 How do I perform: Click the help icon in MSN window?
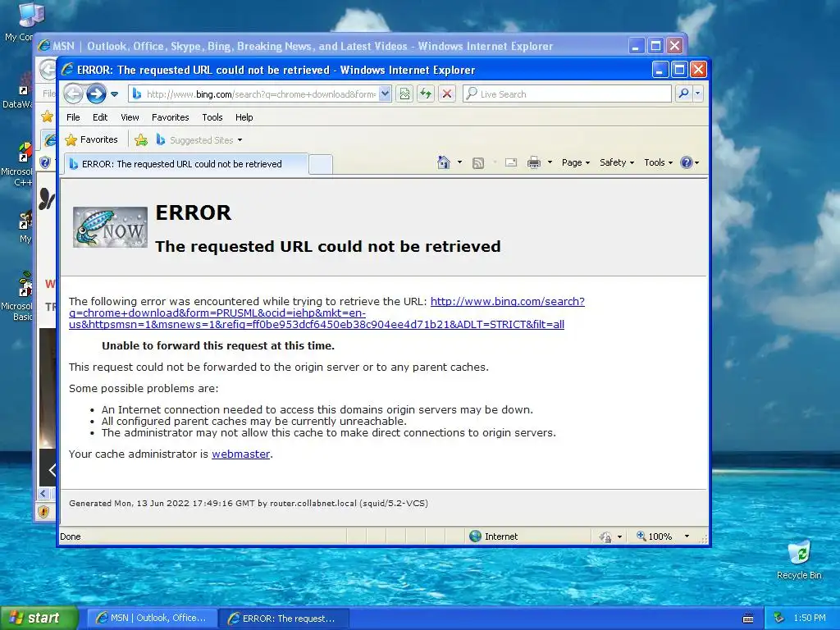(x=45, y=162)
